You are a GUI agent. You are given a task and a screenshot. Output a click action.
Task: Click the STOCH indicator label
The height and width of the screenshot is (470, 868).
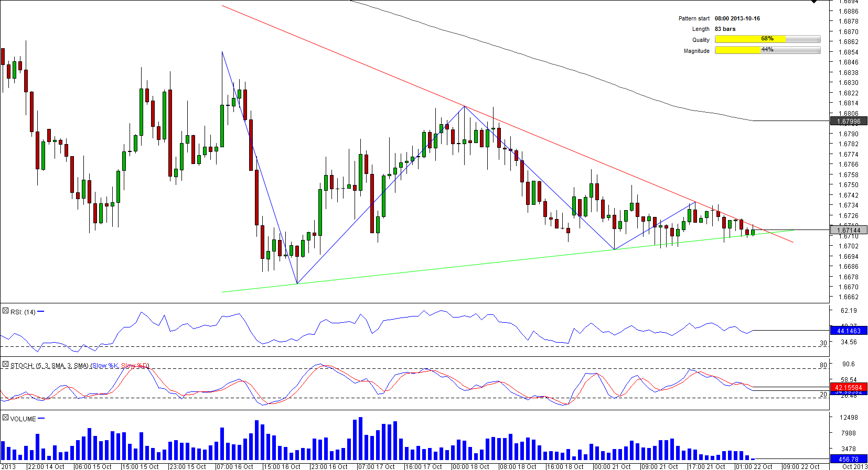click(80, 366)
